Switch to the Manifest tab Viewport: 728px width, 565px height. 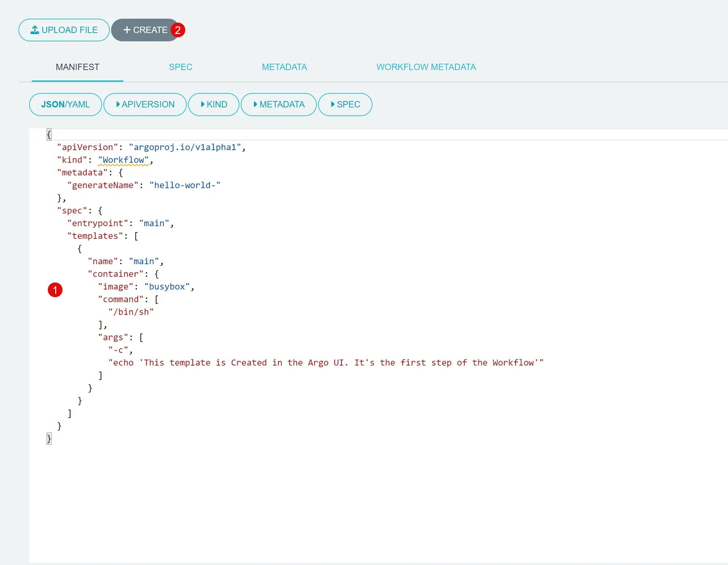click(77, 67)
